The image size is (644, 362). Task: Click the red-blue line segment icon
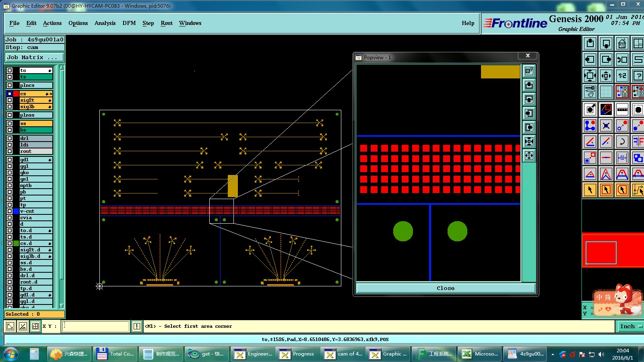pyautogui.click(x=606, y=142)
